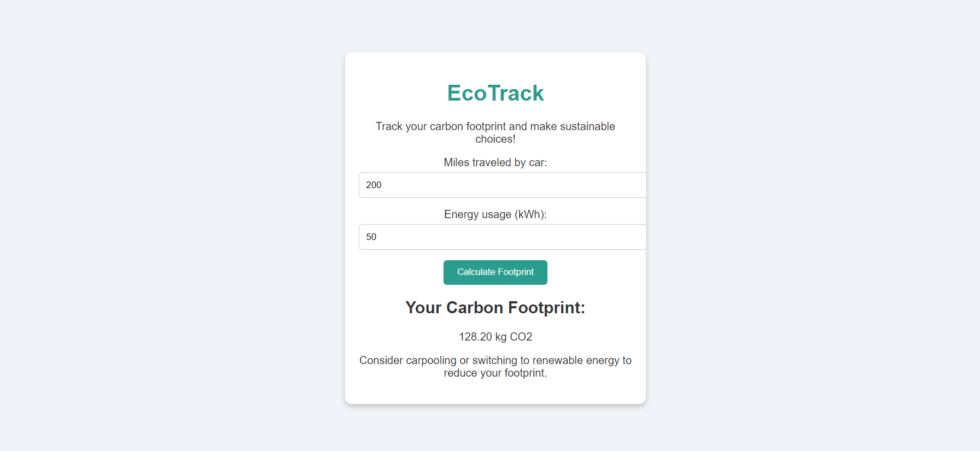The image size is (980, 451).
Task: Select the value 200 in the miles input
Action: (x=374, y=185)
